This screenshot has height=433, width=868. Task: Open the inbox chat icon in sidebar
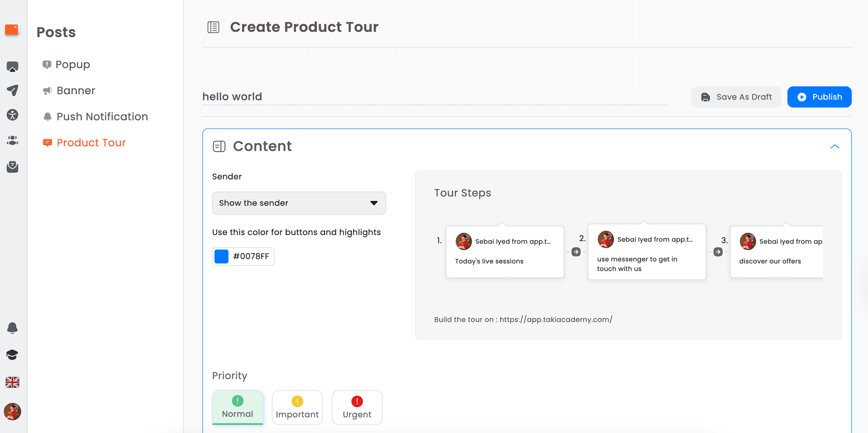[x=13, y=66]
